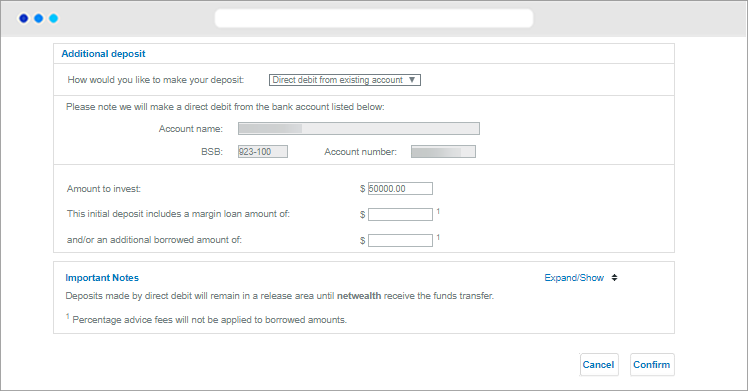Screen dimensions: 748x391
Task: Click the Expand/Show up-down arrow icon
Action: [x=614, y=278]
